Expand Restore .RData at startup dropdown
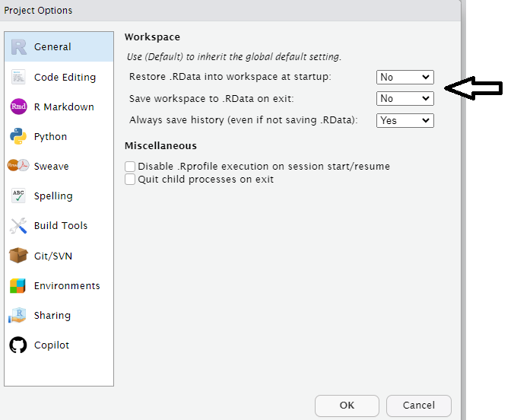The width and height of the screenshot is (514, 420). point(405,77)
